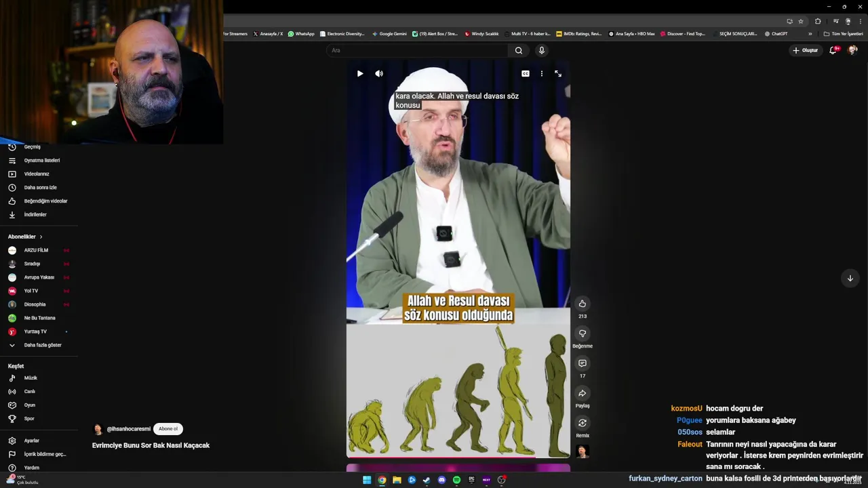Open the Anasayfa / X bookmark

[268, 34]
